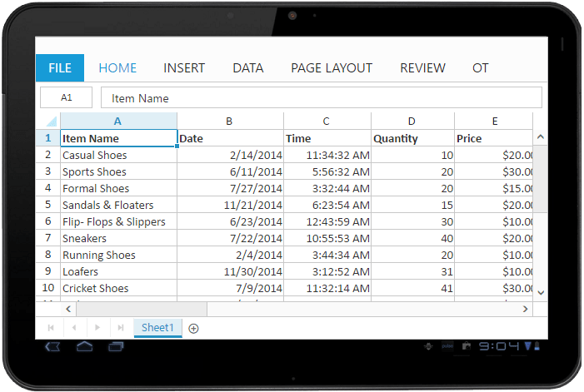Screen dimensions: 584x392
Task: Click the formula bar showing Item Name
Action: point(321,98)
